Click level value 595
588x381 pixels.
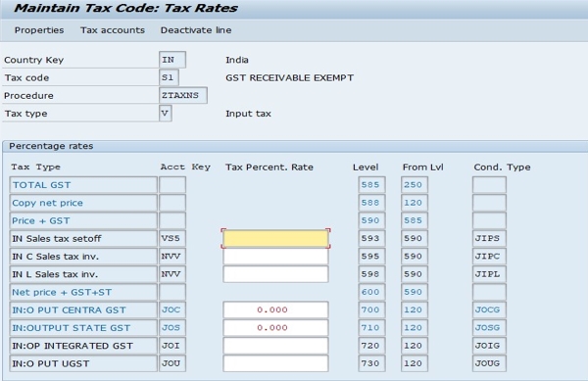pos(371,257)
